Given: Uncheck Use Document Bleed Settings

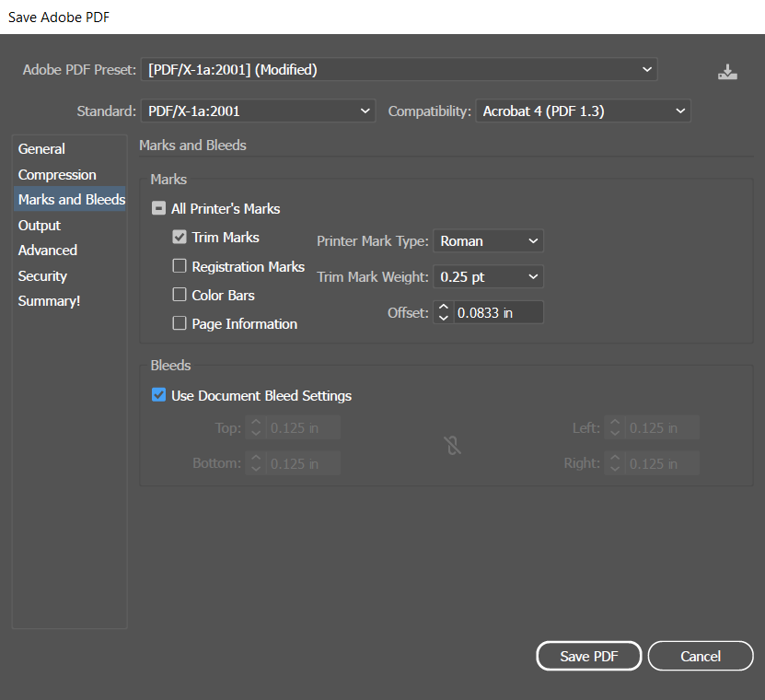Looking at the screenshot, I should tap(158, 395).
